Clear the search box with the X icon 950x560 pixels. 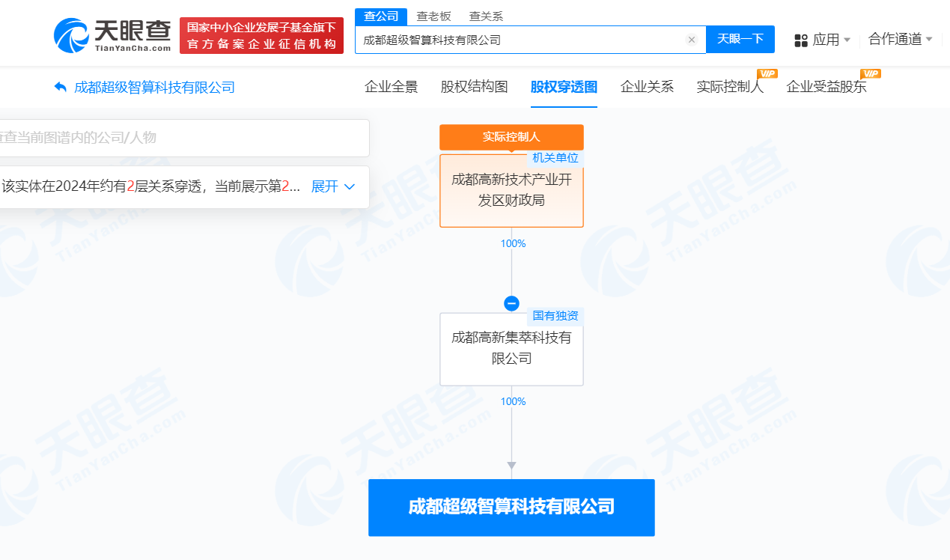pos(692,40)
